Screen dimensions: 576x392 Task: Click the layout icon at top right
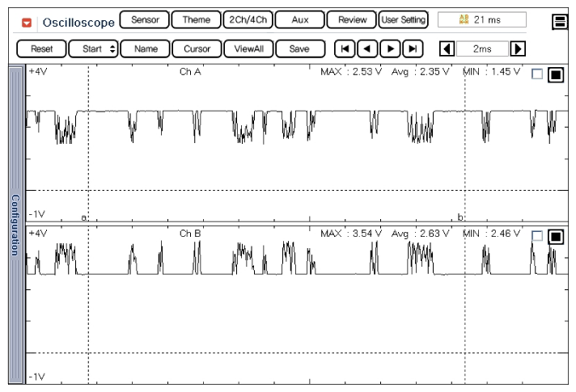(x=559, y=22)
